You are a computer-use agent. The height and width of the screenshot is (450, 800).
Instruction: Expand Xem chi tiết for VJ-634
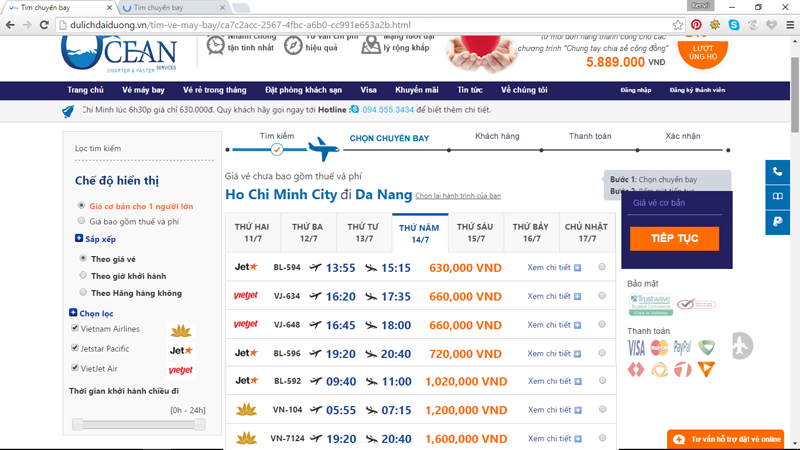pos(554,296)
